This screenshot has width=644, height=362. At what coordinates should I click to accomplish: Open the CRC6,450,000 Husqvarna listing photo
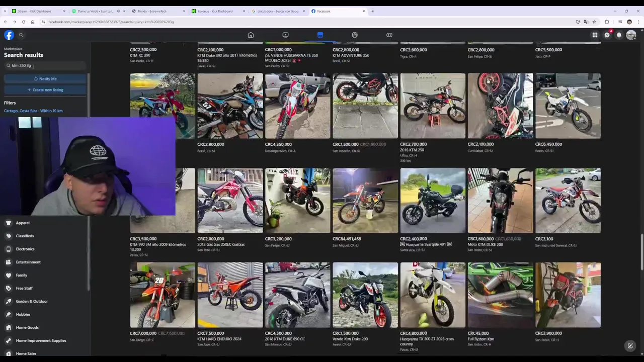(x=568, y=106)
